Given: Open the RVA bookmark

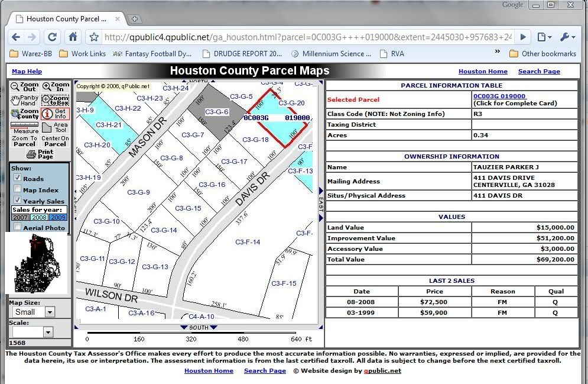Looking at the screenshot, I should click(x=392, y=54).
